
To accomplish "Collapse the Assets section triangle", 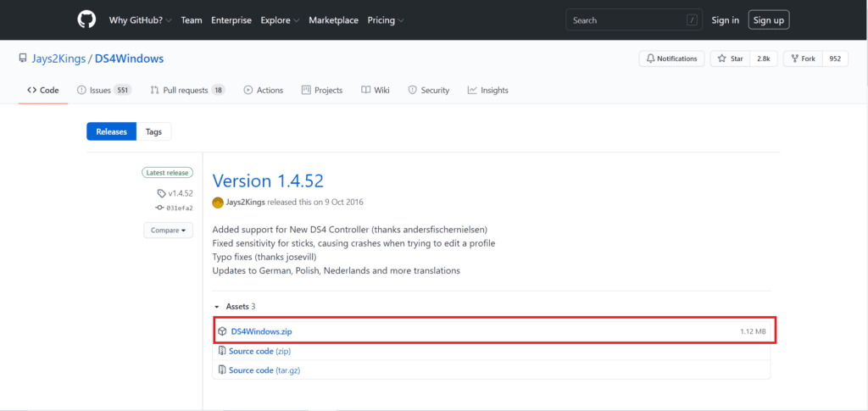I will point(217,307).
